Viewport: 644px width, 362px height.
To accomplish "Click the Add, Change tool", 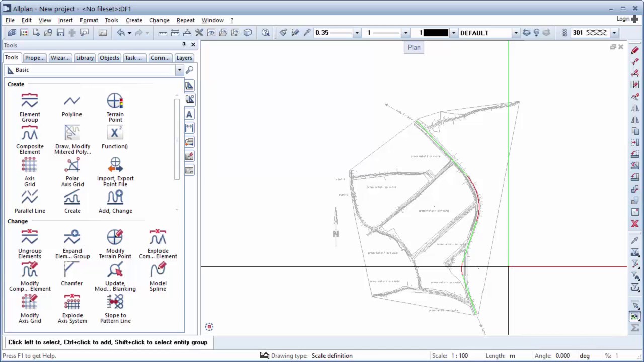I will (115, 202).
